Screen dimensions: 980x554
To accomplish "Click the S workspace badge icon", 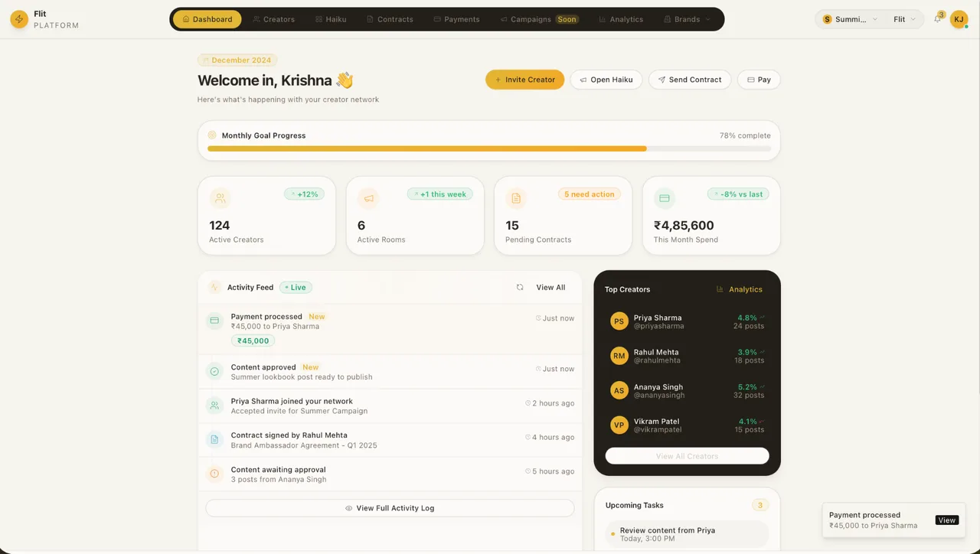I will tap(827, 19).
